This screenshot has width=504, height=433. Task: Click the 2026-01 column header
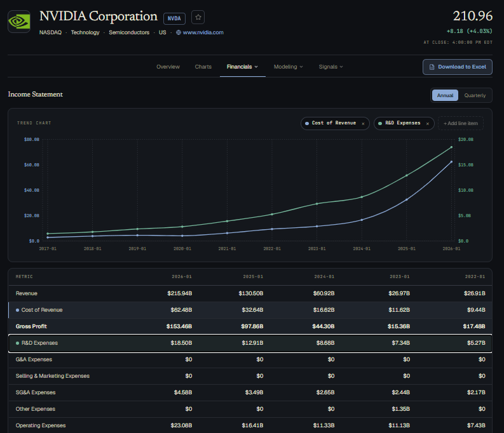(x=182, y=277)
